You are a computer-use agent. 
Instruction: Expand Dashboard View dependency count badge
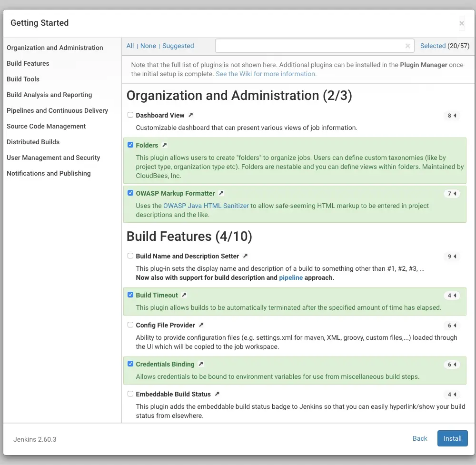coord(451,116)
